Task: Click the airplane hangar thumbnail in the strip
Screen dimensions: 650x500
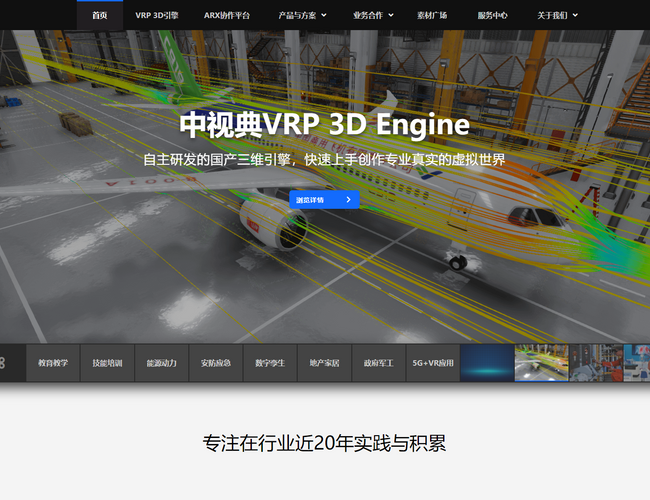Action: click(x=541, y=363)
